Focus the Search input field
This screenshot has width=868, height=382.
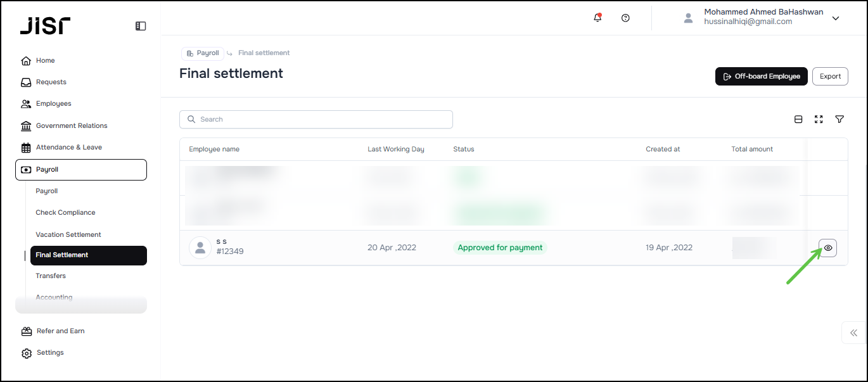[x=316, y=119]
